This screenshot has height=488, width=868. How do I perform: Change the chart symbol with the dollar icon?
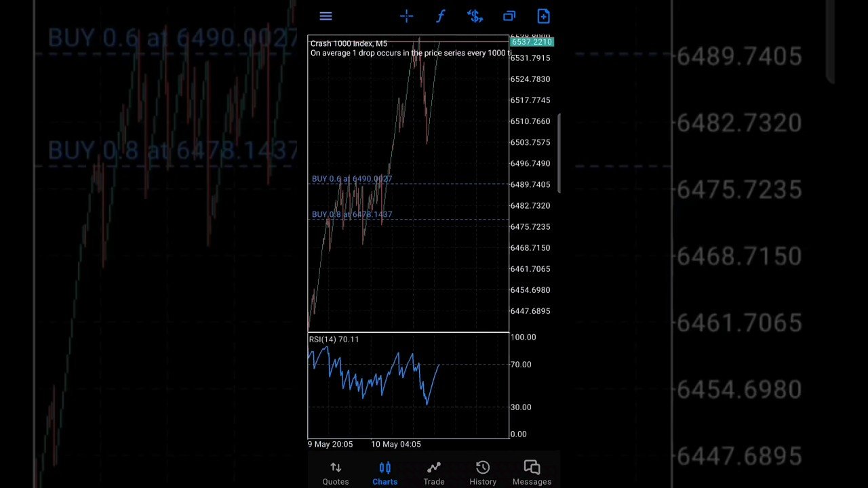475,16
